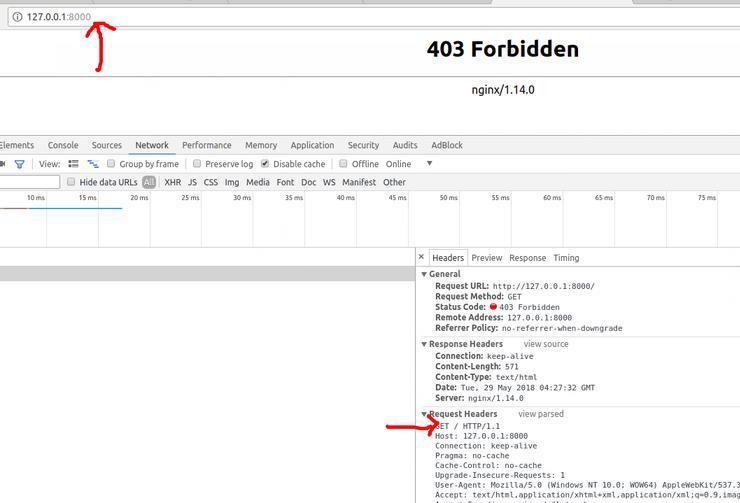The width and height of the screenshot is (740, 503).
Task: Uncheck Disable cache option
Action: point(265,164)
